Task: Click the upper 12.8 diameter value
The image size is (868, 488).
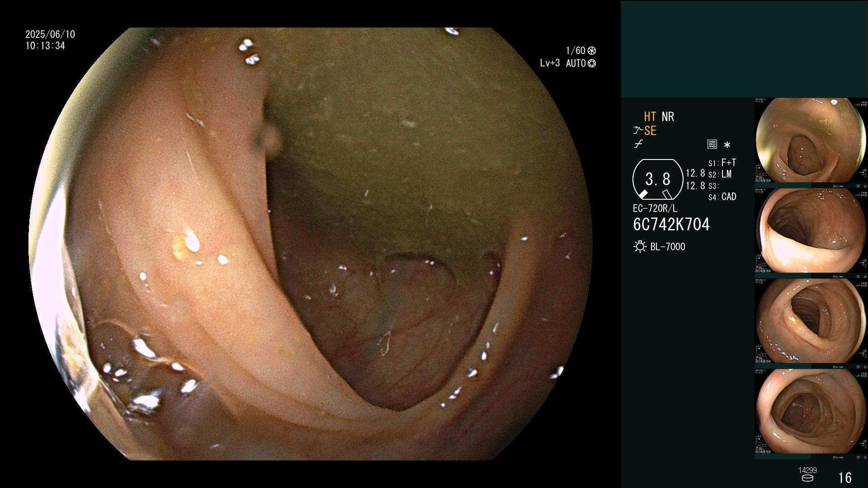Action: (x=695, y=173)
